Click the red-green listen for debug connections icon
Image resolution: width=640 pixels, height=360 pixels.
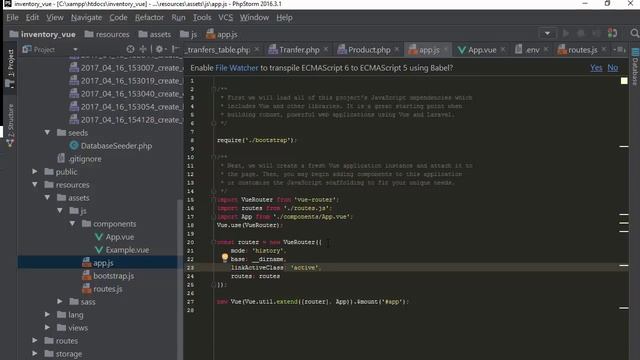click(x=612, y=33)
